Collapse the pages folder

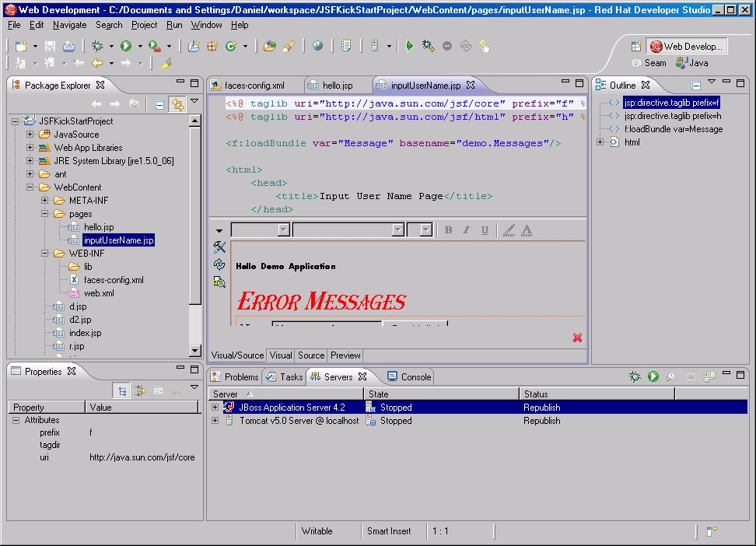45,214
